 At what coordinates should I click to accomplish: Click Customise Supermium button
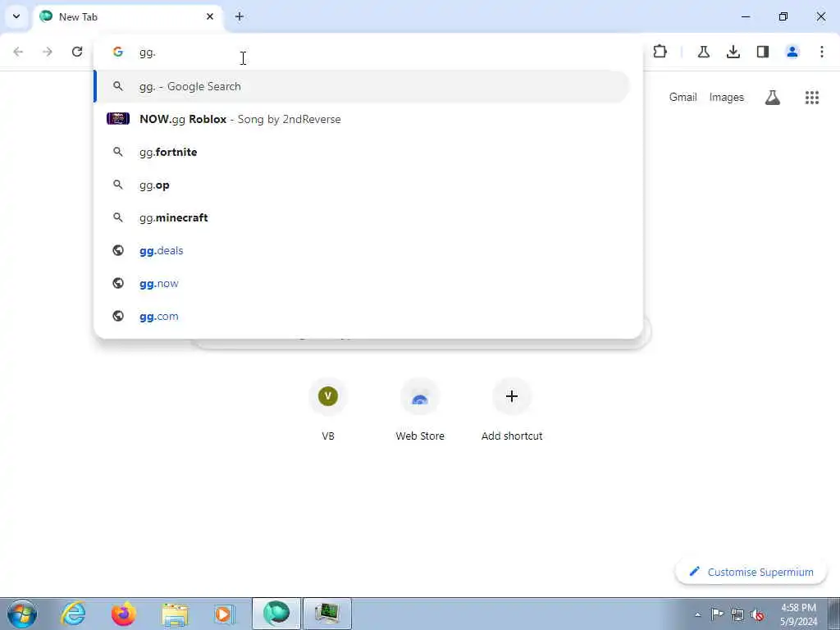pos(751,572)
